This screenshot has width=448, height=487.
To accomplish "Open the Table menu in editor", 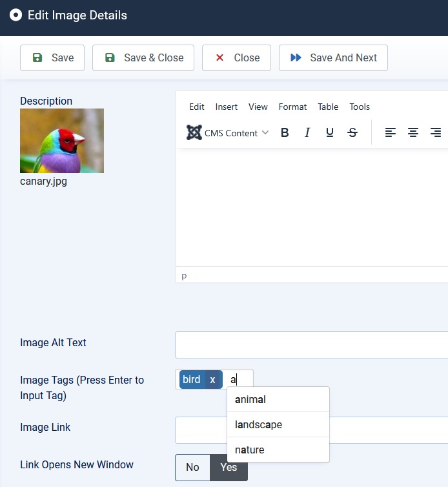I will tap(328, 107).
